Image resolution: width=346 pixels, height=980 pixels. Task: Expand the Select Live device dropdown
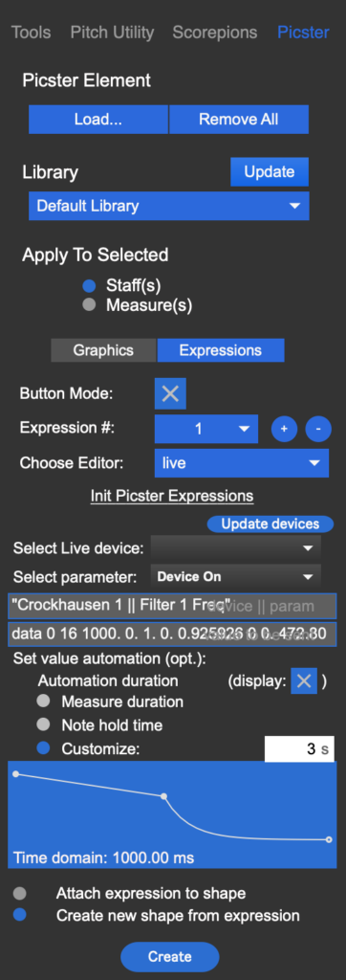click(x=236, y=548)
